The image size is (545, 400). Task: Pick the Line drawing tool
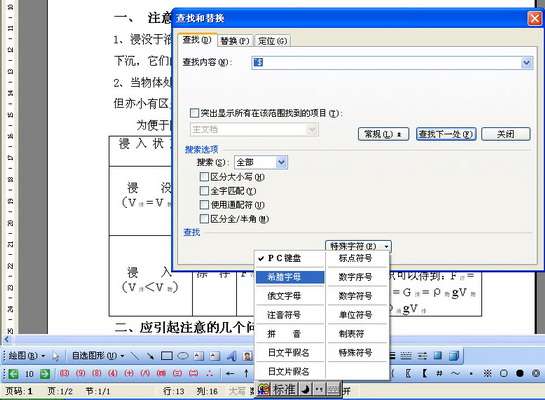(x=135, y=356)
